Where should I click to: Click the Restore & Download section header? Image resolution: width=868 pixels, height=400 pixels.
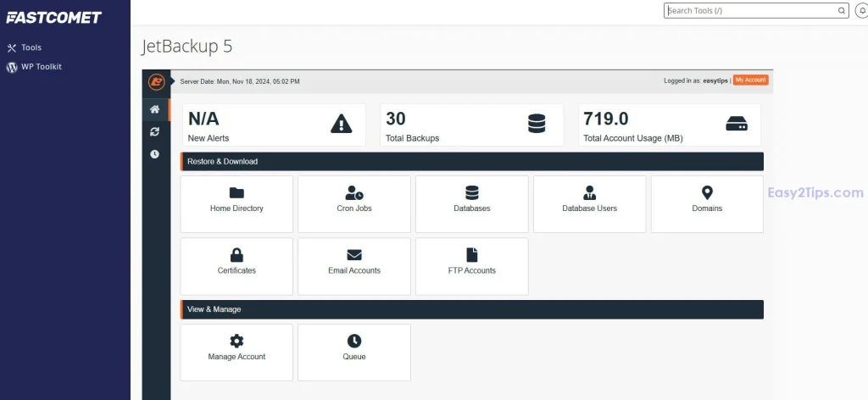tap(471, 162)
